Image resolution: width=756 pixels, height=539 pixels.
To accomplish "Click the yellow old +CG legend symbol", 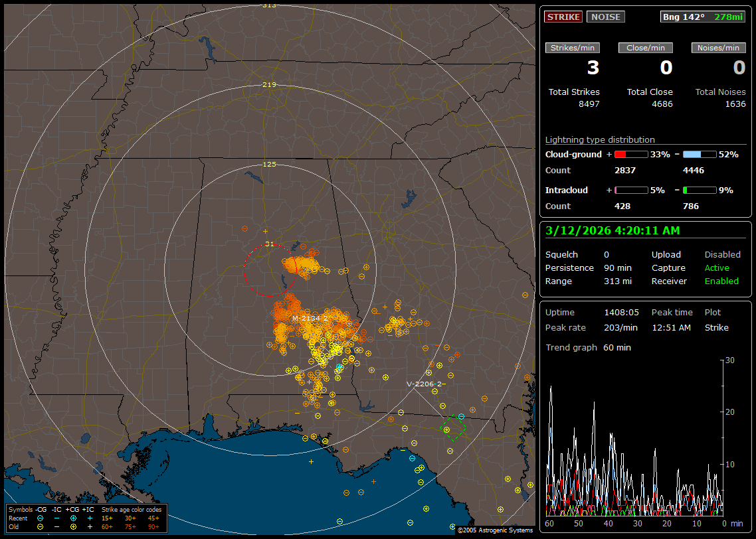I will coord(73,526).
